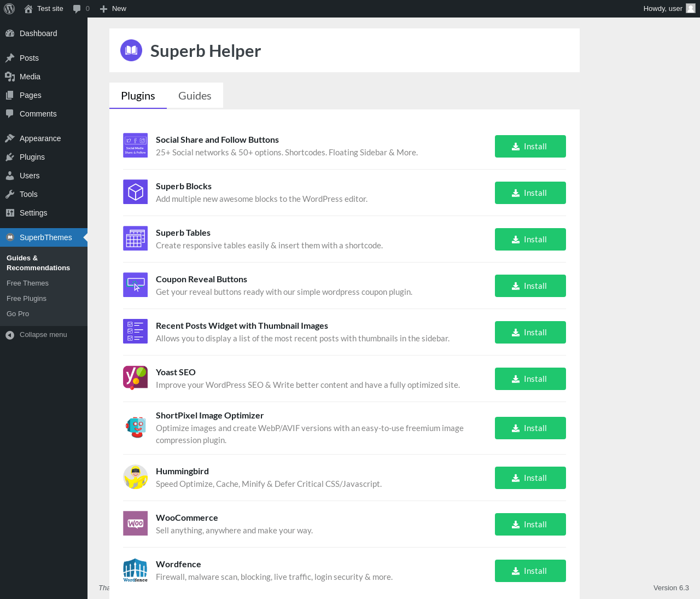Open Test site home link
The width and height of the screenshot is (700, 599).
tap(44, 9)
